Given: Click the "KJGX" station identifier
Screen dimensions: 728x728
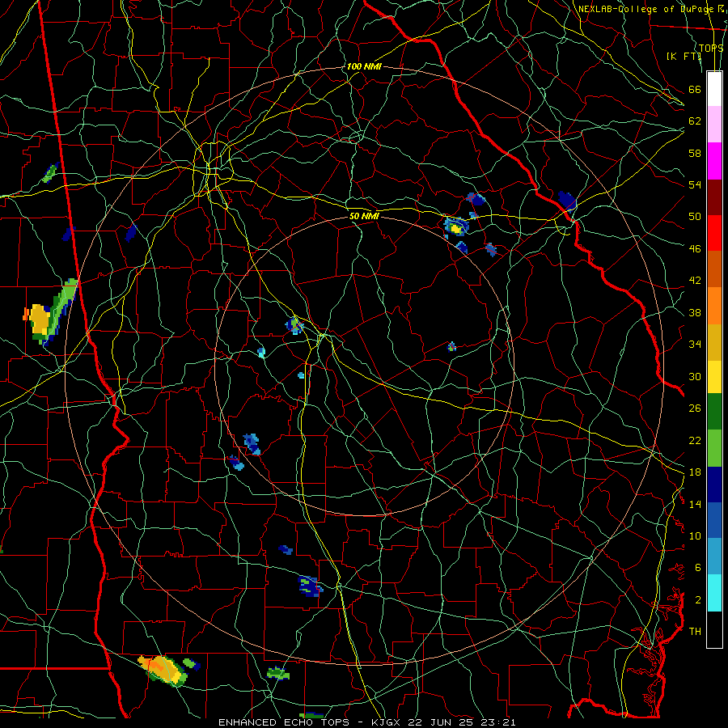Looking at the screenshot, I should pyautogui.click(x=385, y=722).
